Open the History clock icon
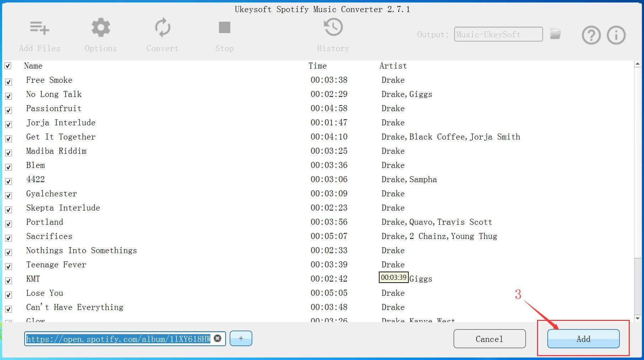 (x=333, y=27)
